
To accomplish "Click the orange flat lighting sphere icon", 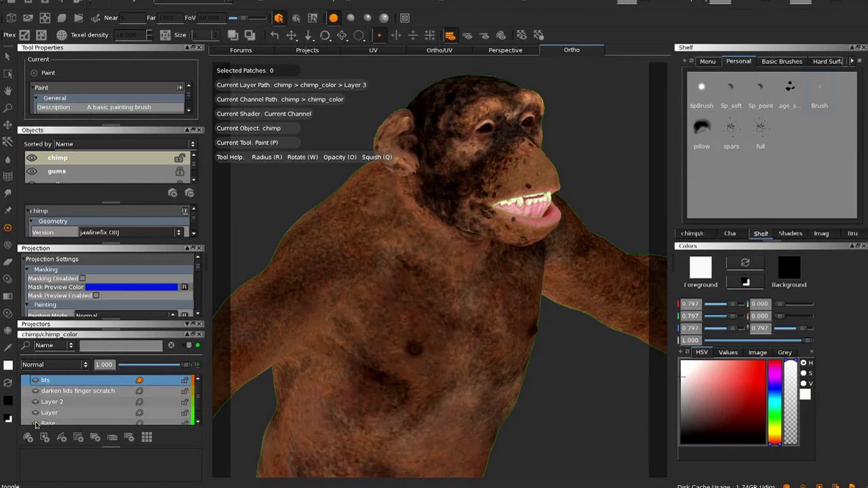I will click(333, 18).
